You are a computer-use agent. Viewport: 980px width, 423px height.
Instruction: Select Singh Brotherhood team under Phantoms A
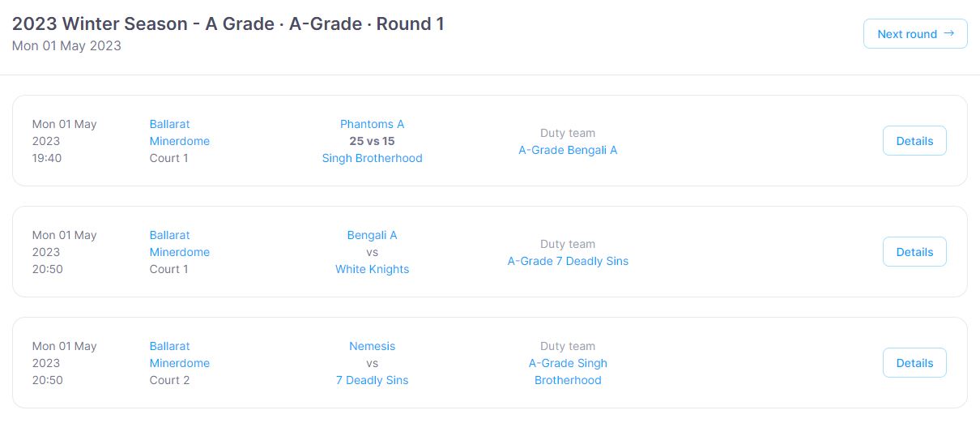point(372,158)
